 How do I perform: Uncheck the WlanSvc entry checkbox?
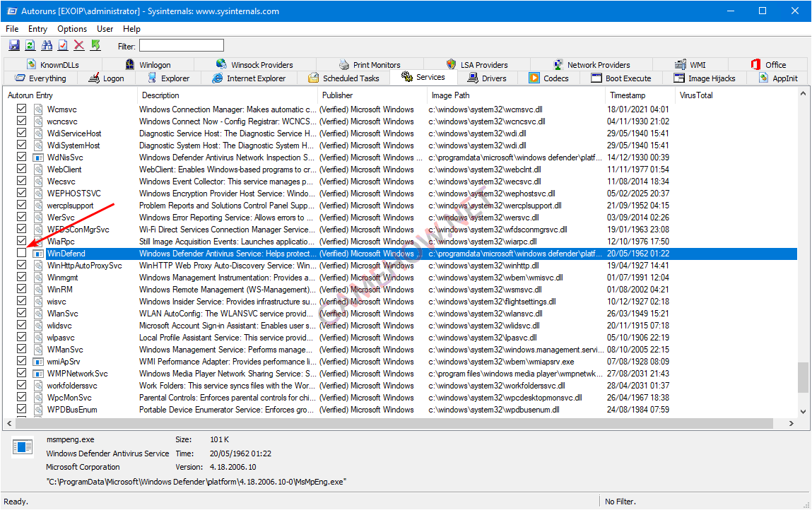coord(21,313)
